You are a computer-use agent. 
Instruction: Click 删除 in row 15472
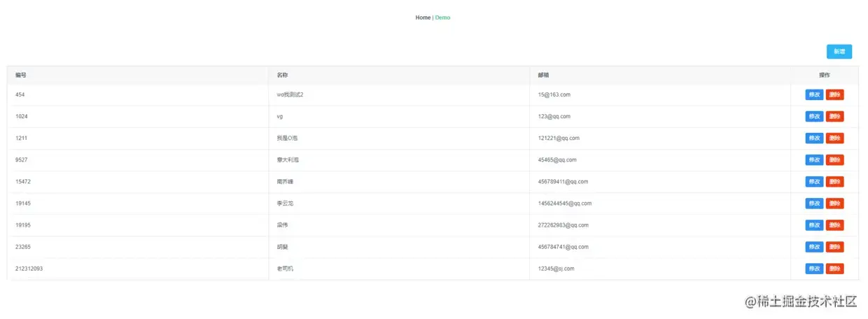coord(834,181)
